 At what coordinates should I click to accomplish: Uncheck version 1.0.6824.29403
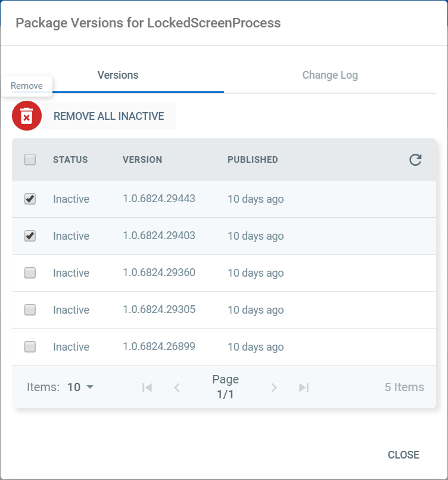coord(30,236)
